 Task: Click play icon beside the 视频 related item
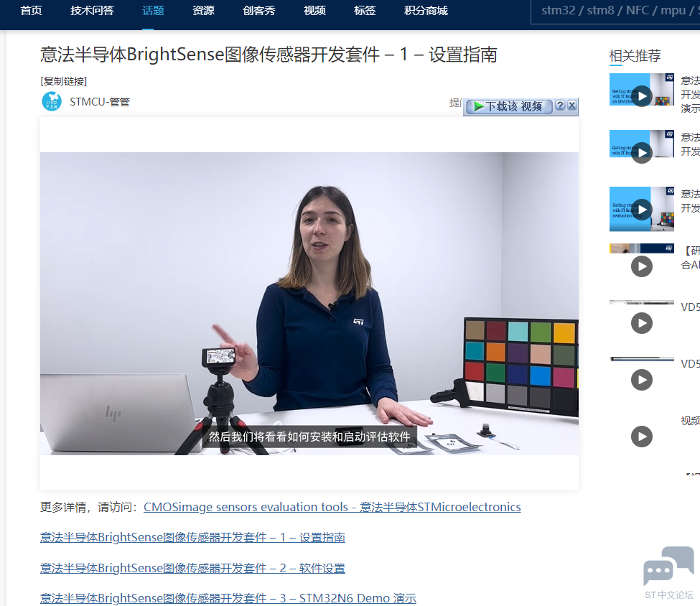point(642,437)
